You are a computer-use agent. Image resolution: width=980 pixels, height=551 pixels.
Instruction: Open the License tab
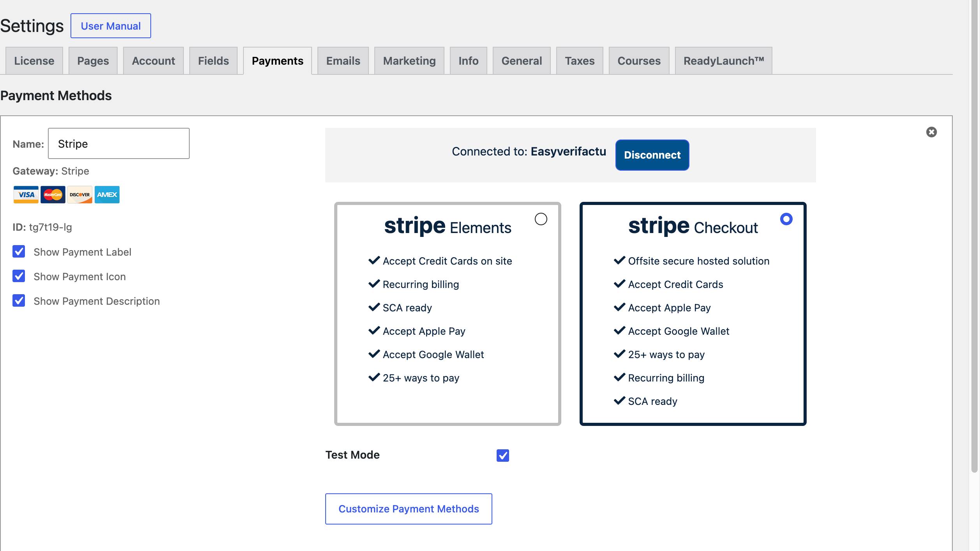point(34,61)
